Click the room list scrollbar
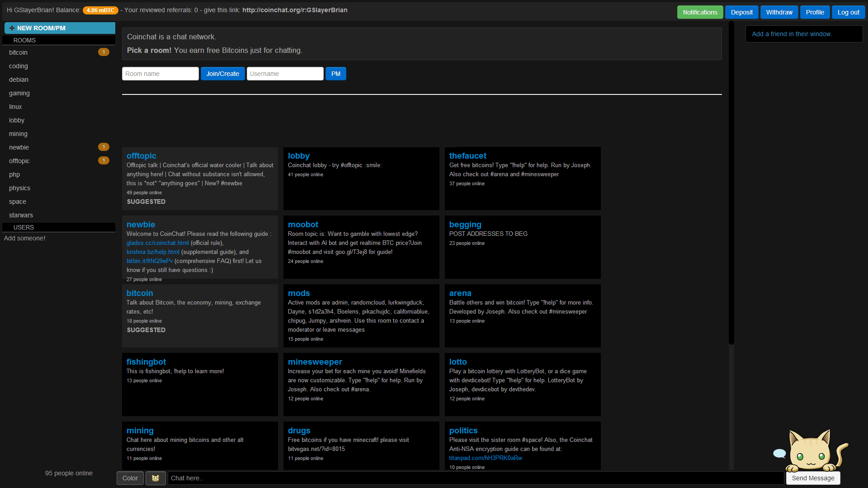The height and width of the screenshot is (488, 868). 731,183
